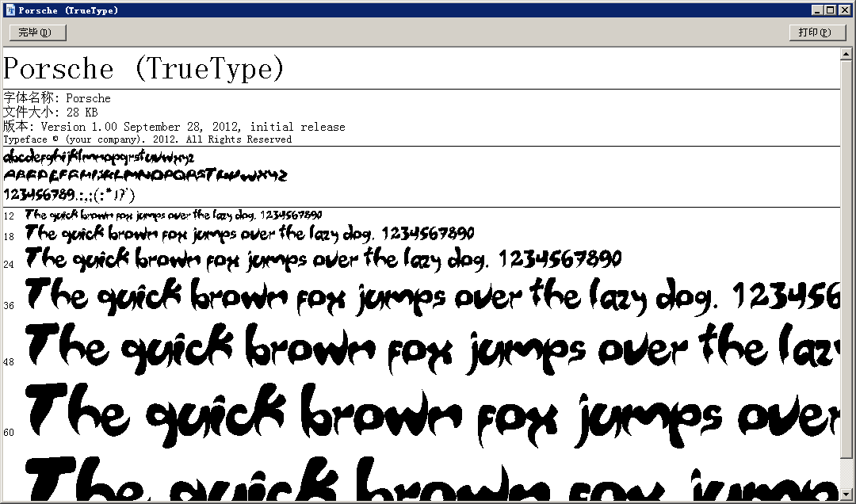Screen dimensions: 856x504
Task: Click the '24' size label
Action: [9, 265]
